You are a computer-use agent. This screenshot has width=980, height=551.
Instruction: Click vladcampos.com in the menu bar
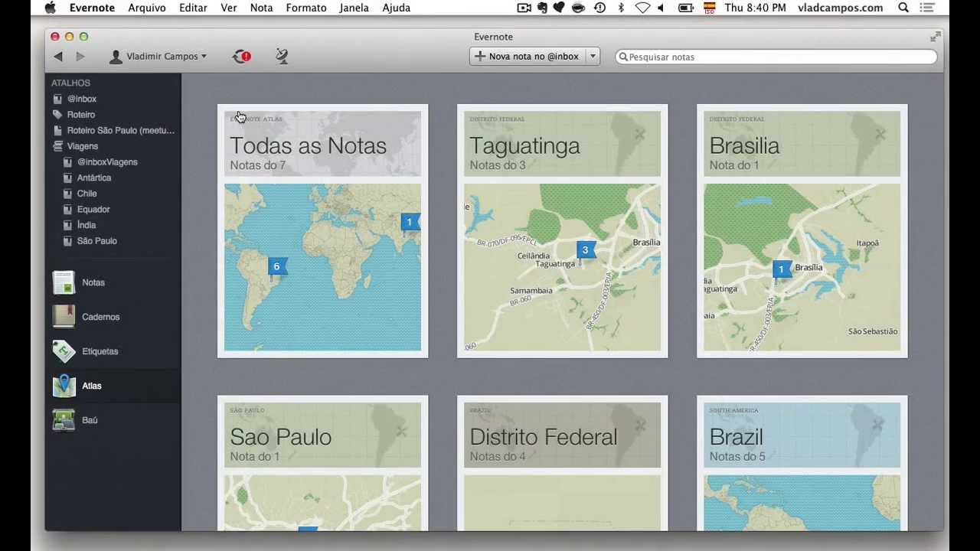pyautogui.click(x=840, y=8)
